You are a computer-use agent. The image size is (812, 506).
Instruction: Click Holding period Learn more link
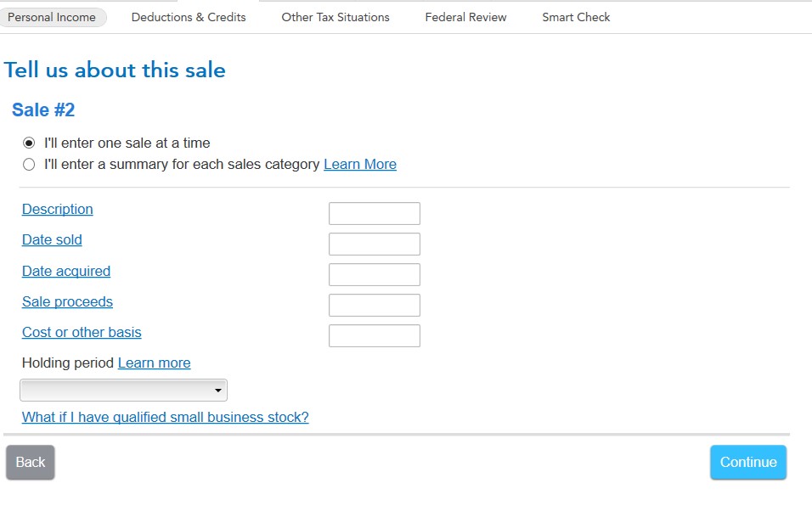point(154,363)
